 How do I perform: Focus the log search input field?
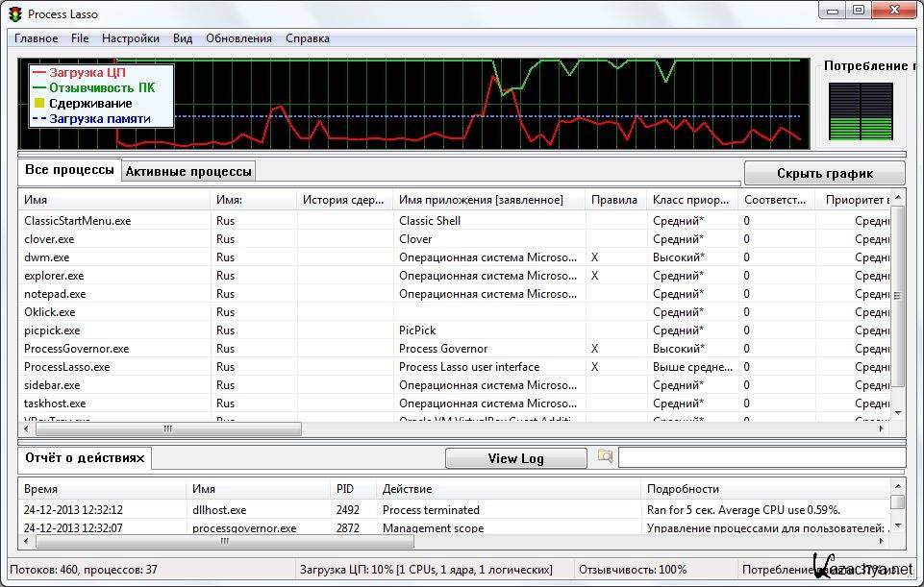(x=761, y=458)
